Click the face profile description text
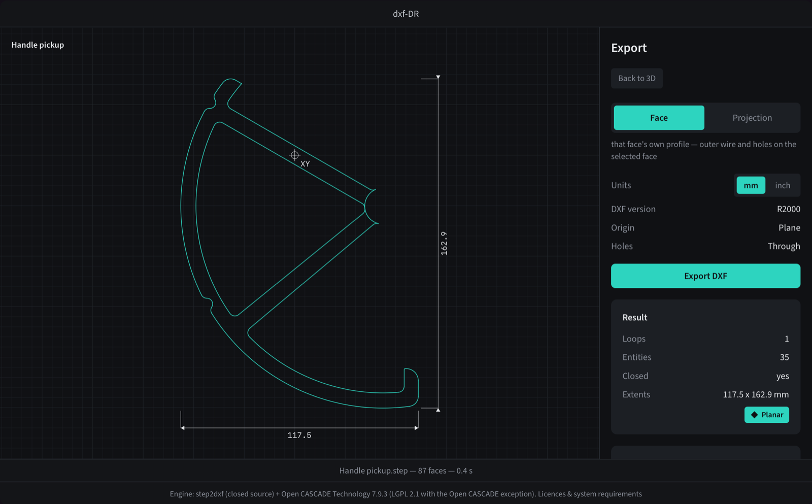The height and width of the screenshot is (504, 812). [703, 150]
